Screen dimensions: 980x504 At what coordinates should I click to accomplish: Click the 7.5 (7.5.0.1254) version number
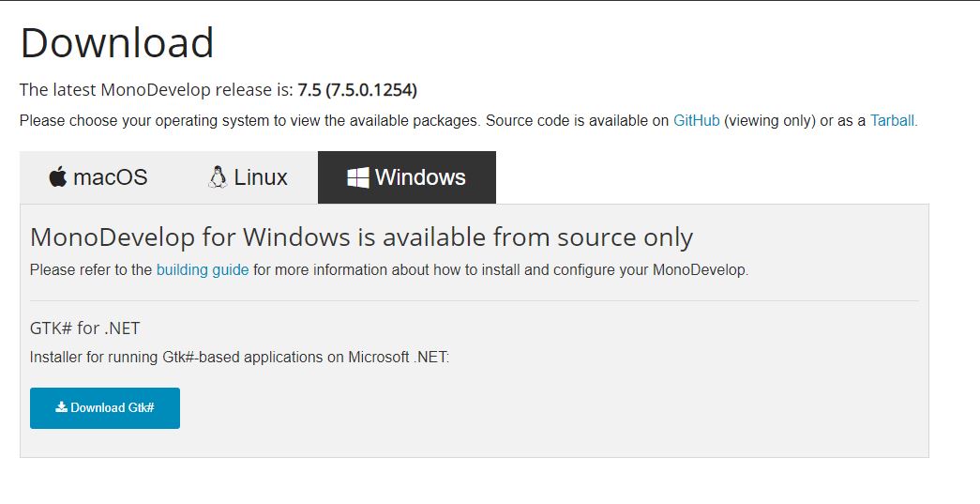pos(357,91)
